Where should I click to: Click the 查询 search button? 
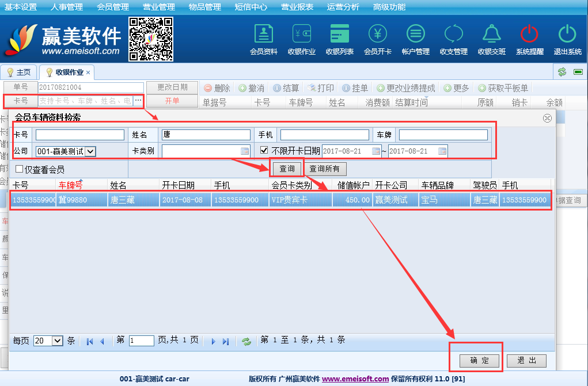coord(286,169)
